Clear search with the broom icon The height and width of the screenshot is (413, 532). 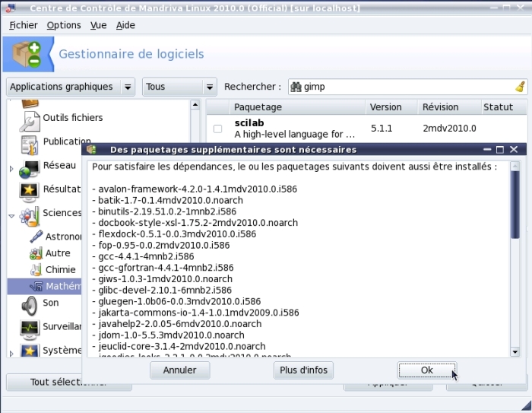pyautogui.click(x=520, y=87)
